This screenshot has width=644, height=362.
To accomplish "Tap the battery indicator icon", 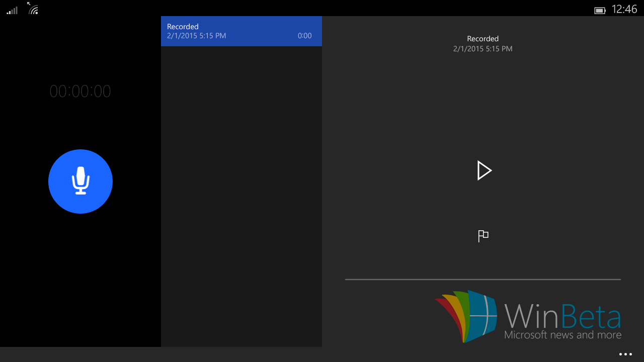I will [x=600, y=10].
